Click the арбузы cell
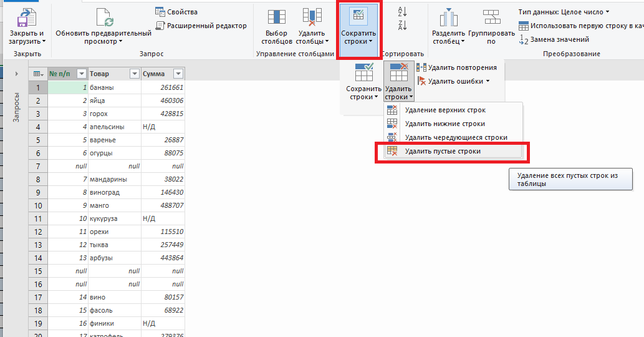Image resolution: width=644 pixels, height=337 pixels. [115, 258]
